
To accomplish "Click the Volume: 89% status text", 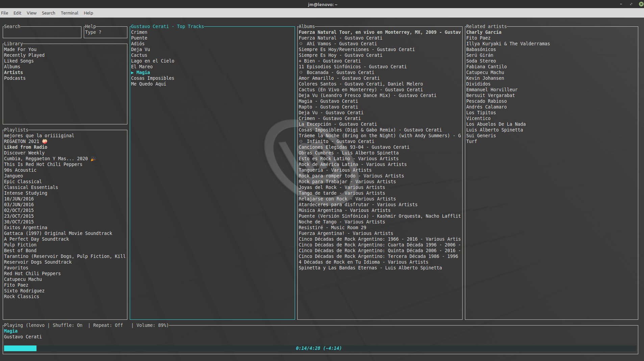I will 151,325.
